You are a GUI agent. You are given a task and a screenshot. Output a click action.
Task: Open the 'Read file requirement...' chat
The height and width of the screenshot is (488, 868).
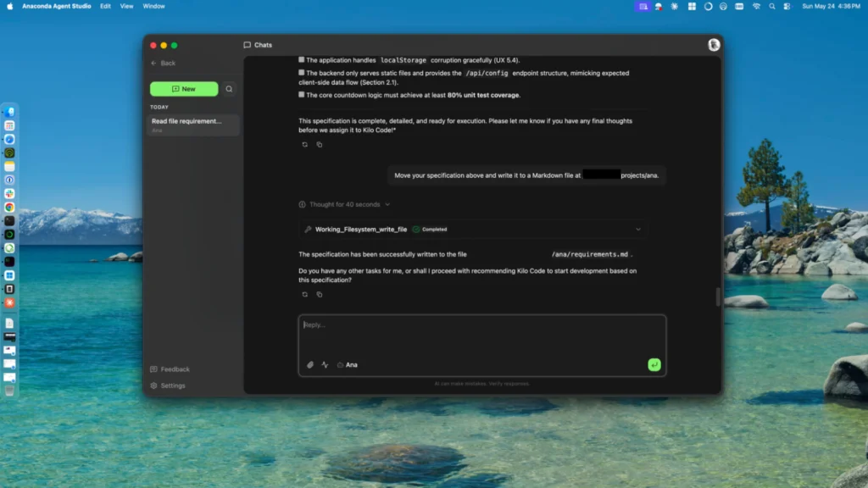point(193,125)
